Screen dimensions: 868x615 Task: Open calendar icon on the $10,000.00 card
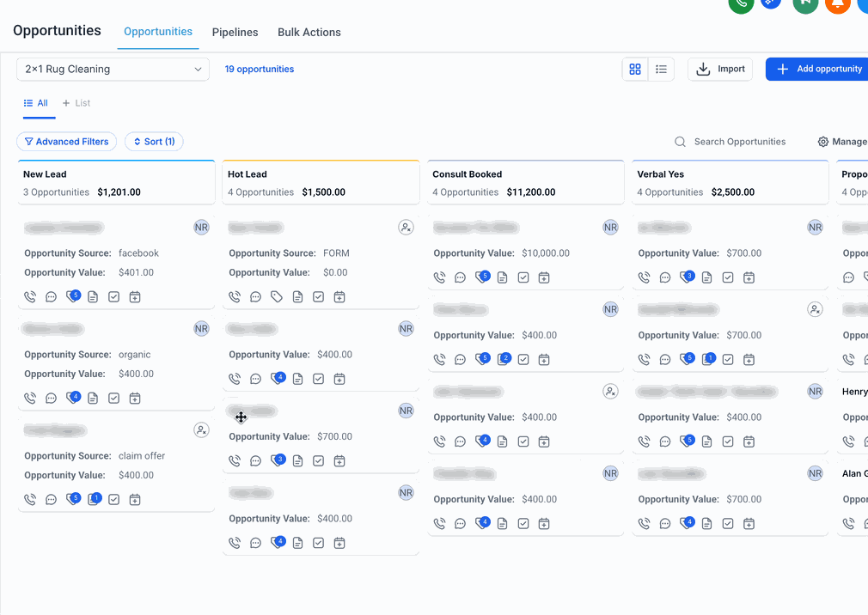pyautogui.click(x=544, y=277)
